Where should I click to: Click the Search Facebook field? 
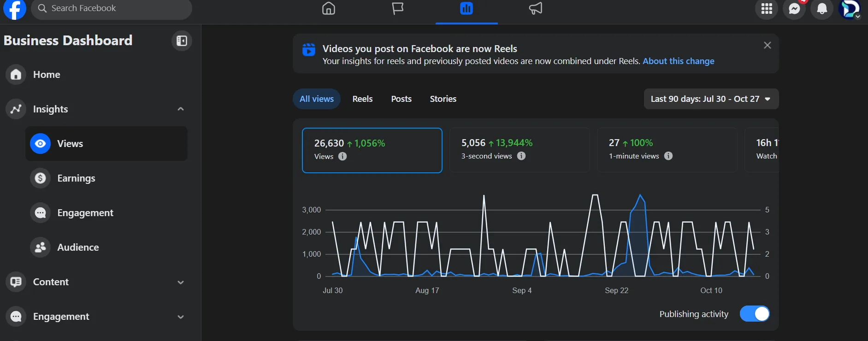(x=112, y=9)
